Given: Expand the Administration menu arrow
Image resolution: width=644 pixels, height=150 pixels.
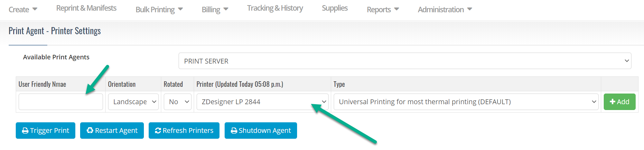Looking at the screenshot, I should pyautogui.click(x=470, y=9).
